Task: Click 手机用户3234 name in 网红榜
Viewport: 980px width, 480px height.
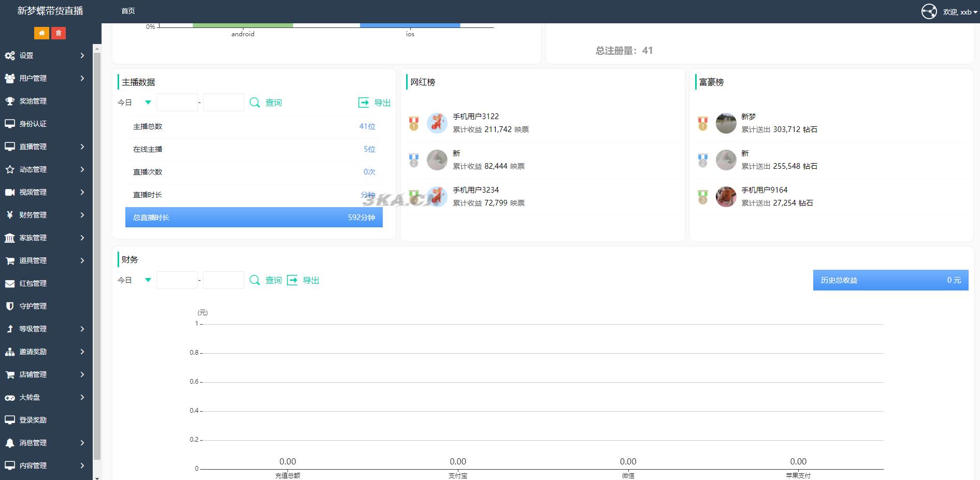Action: (476, 190)
